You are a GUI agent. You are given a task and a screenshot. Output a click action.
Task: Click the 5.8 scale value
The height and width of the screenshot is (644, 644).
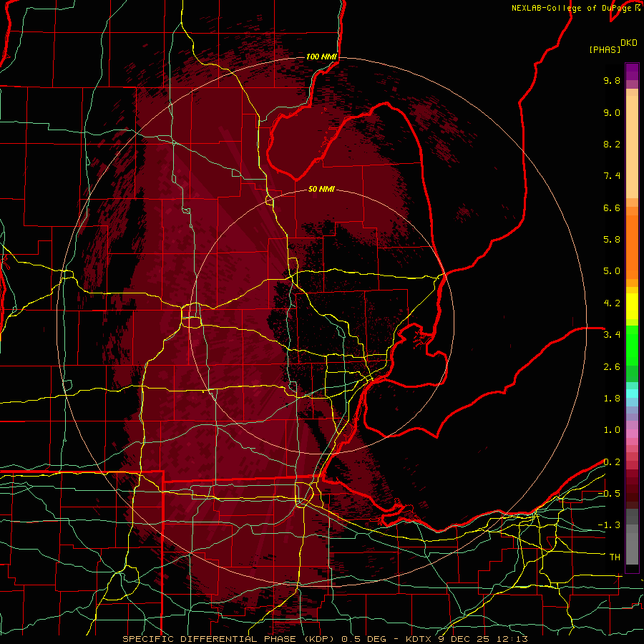click(x=612, y=240)
